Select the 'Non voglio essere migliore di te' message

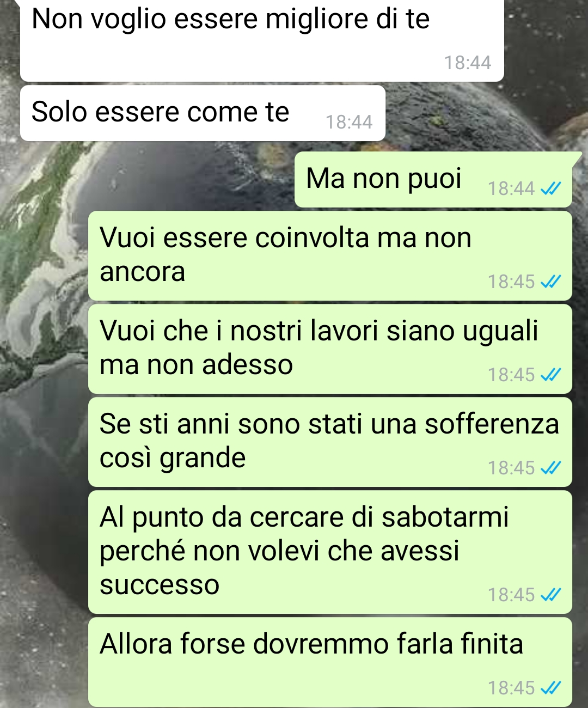(262, 39)
